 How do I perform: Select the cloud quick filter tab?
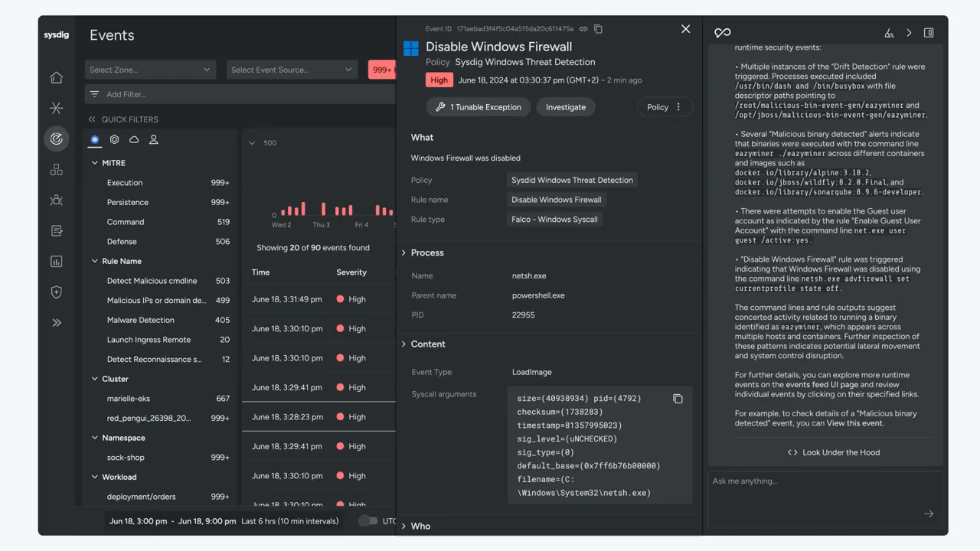pos(134,139)
